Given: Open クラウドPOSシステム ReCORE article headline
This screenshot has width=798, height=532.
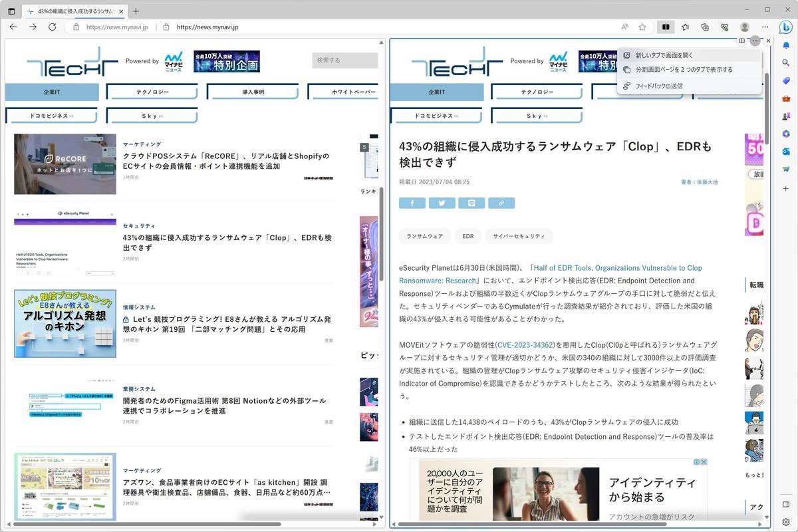Looking at the screenshot, I should (226, 161).
